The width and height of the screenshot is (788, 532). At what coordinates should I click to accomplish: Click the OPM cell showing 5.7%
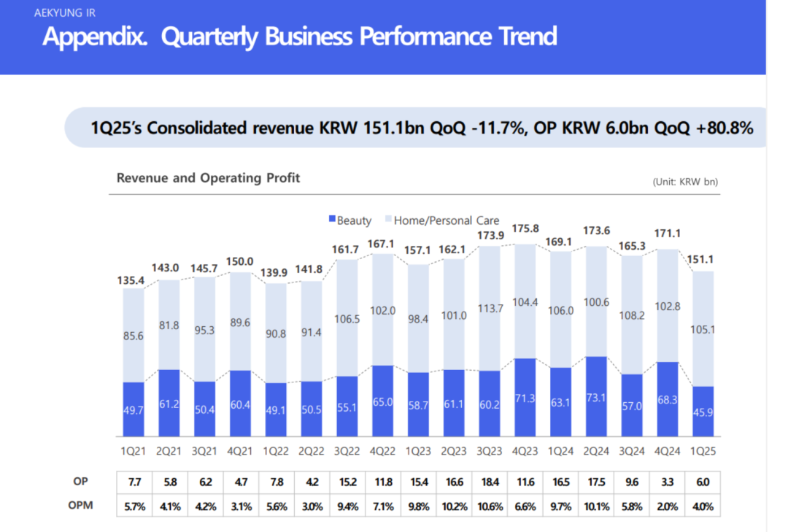[x=133, y=506]
